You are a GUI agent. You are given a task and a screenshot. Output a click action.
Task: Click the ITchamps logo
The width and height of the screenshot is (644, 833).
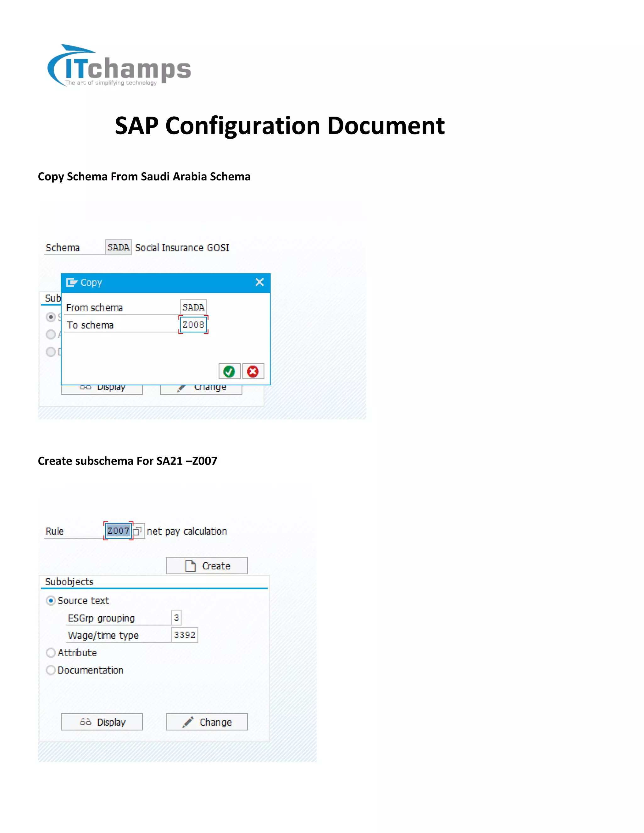(x=119, y=66)
